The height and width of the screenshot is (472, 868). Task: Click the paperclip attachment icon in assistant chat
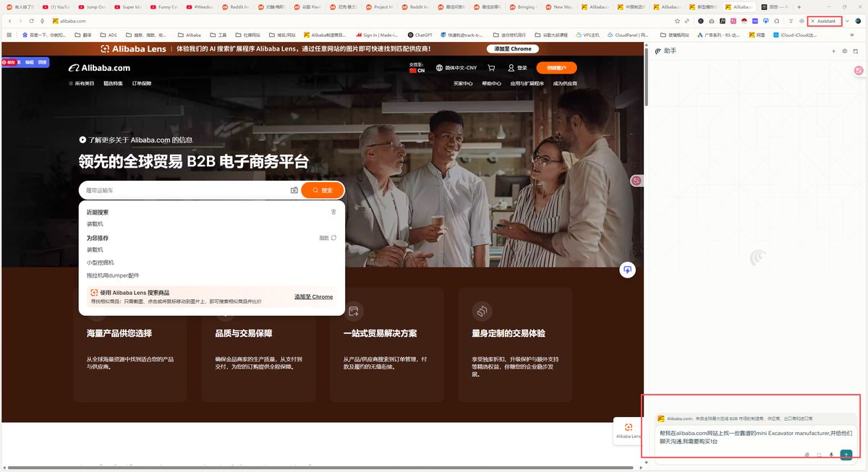tap(807, 455)
